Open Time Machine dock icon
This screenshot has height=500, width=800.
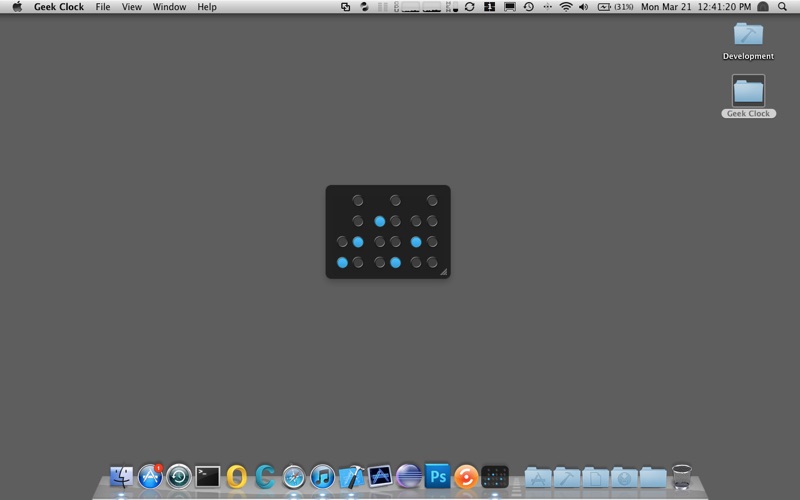179,477
